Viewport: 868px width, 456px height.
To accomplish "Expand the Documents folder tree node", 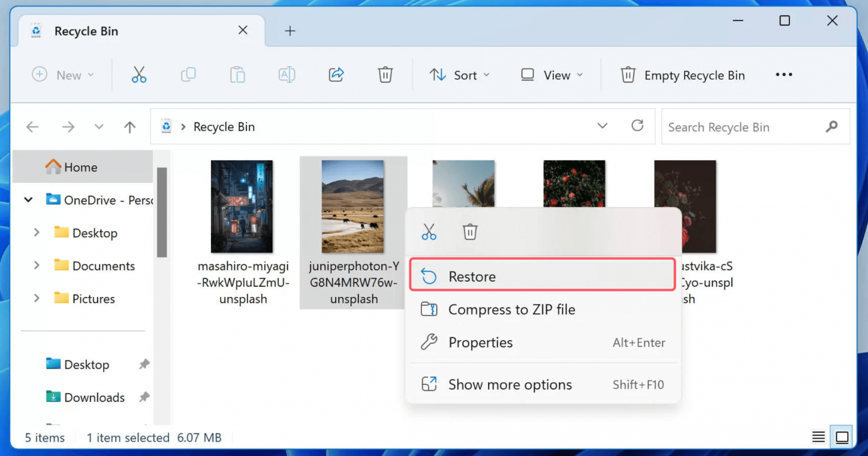I will pyautogui.click(x=36, y=265).
